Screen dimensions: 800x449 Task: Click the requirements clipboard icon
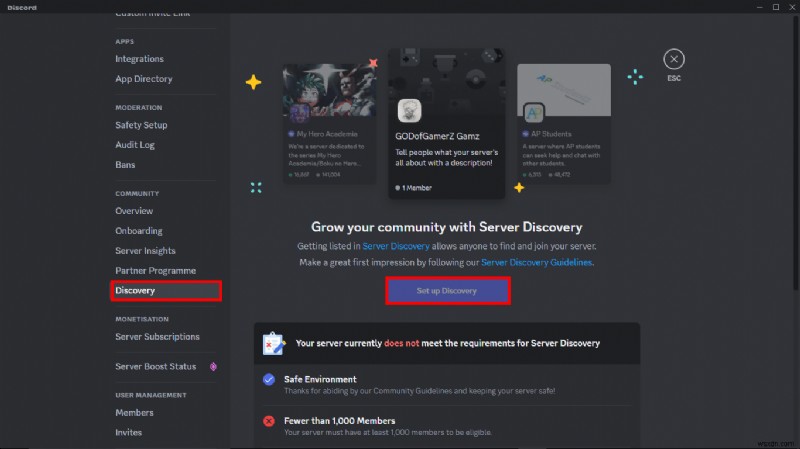273,343
